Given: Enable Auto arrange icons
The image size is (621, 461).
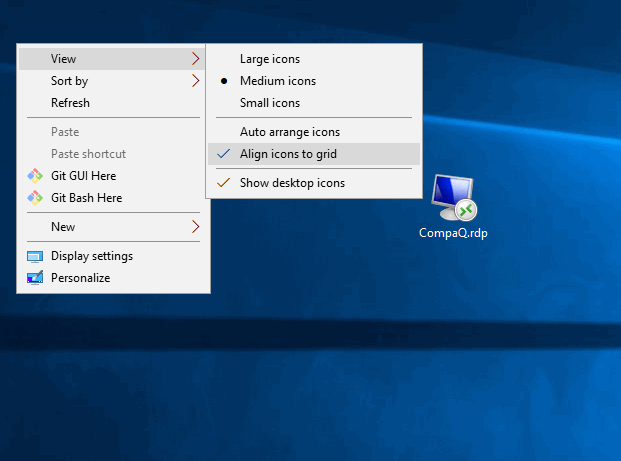Looking at the screenshot, I should 289,132.
